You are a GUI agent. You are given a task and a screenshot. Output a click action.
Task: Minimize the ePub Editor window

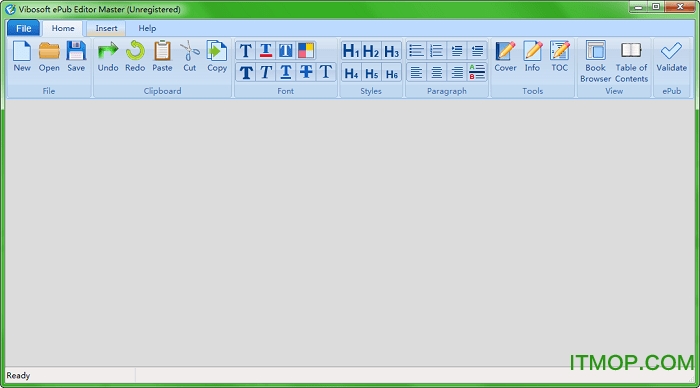click(638, 7)
